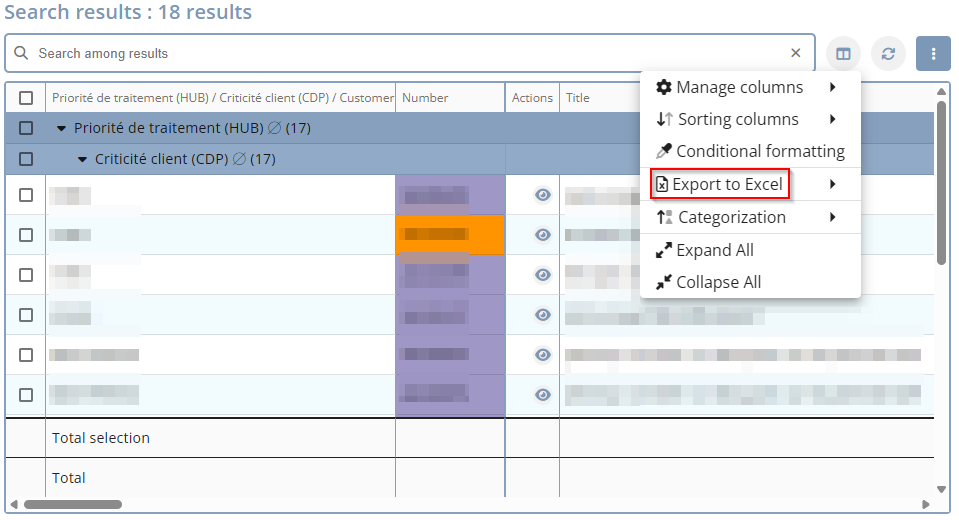Click the column layout icon button

(x=844, y=54)
